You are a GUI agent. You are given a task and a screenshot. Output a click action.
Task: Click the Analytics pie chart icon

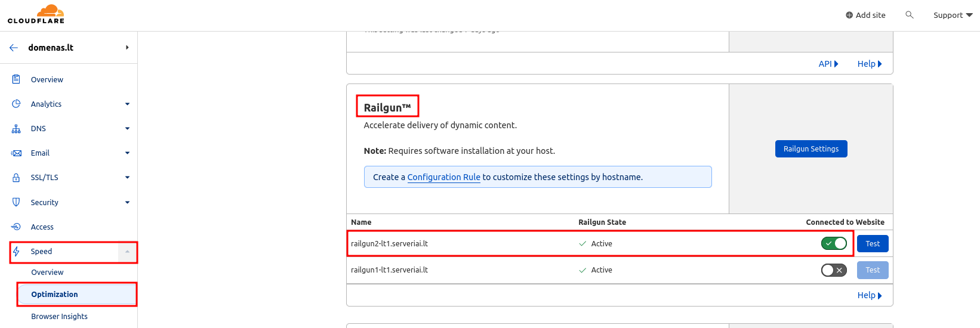click(16, 104)
